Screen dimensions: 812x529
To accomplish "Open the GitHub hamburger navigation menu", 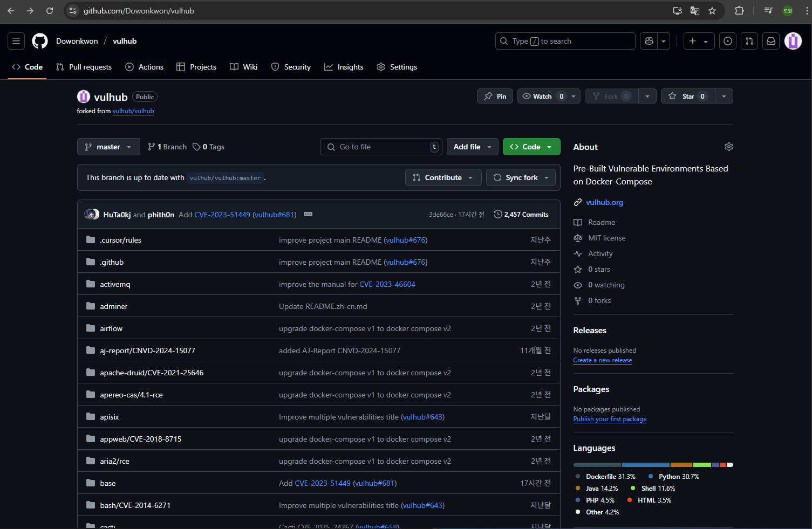I will click(16, 41).
